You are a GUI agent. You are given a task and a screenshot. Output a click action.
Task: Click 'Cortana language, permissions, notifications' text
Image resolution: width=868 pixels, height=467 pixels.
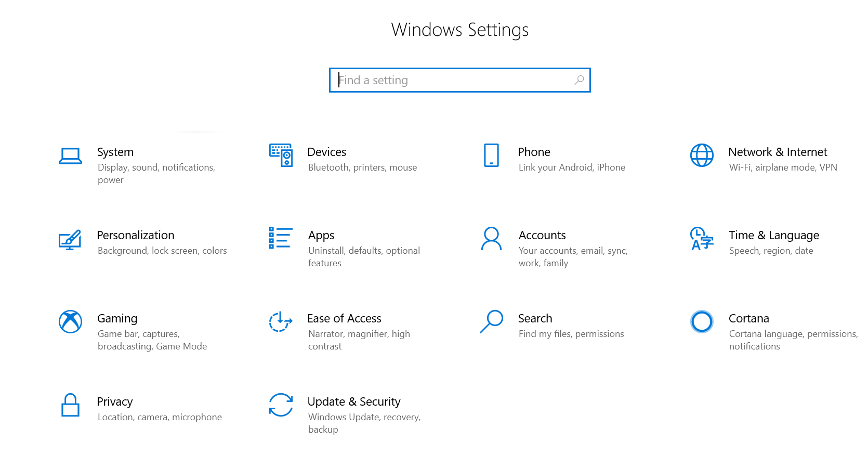click(793, 340)
